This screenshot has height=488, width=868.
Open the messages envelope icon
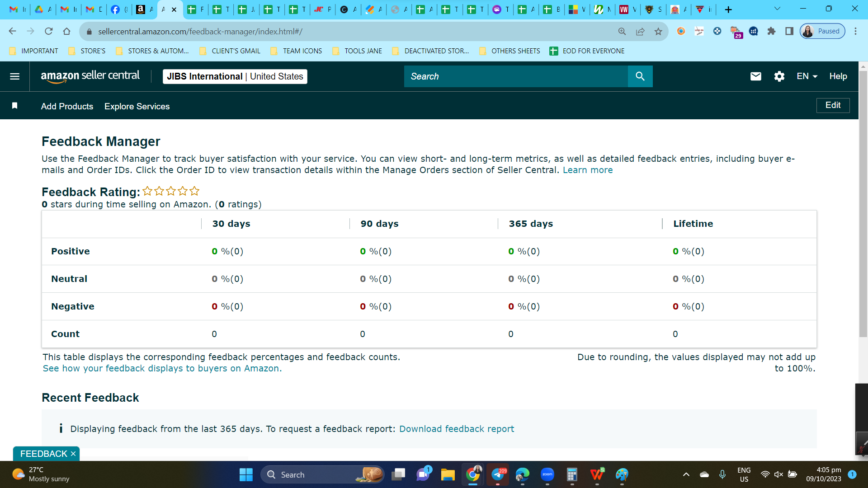(755, 76)
